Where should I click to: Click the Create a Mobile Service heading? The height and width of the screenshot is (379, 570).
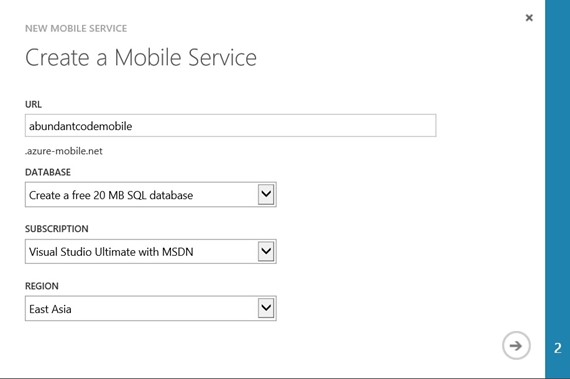pos(141,58)
